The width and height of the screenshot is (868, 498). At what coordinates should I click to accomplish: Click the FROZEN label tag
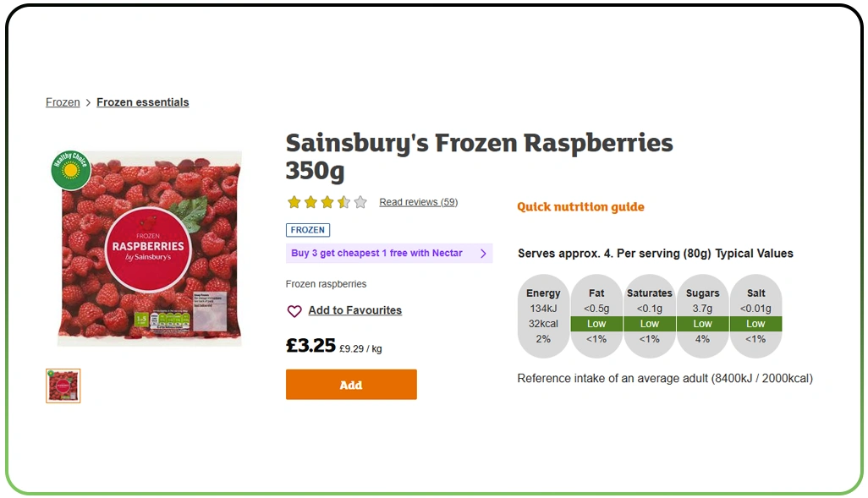(x=308, y=230)
